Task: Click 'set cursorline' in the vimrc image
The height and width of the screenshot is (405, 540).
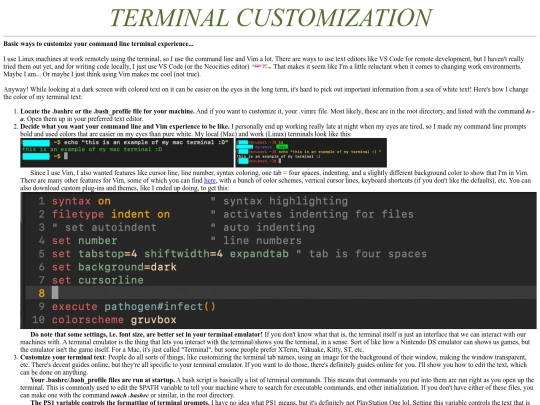Action: pos(97,280)
